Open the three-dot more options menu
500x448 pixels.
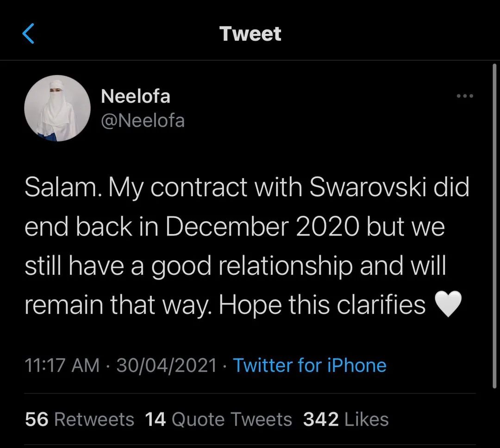click(464, 96)
